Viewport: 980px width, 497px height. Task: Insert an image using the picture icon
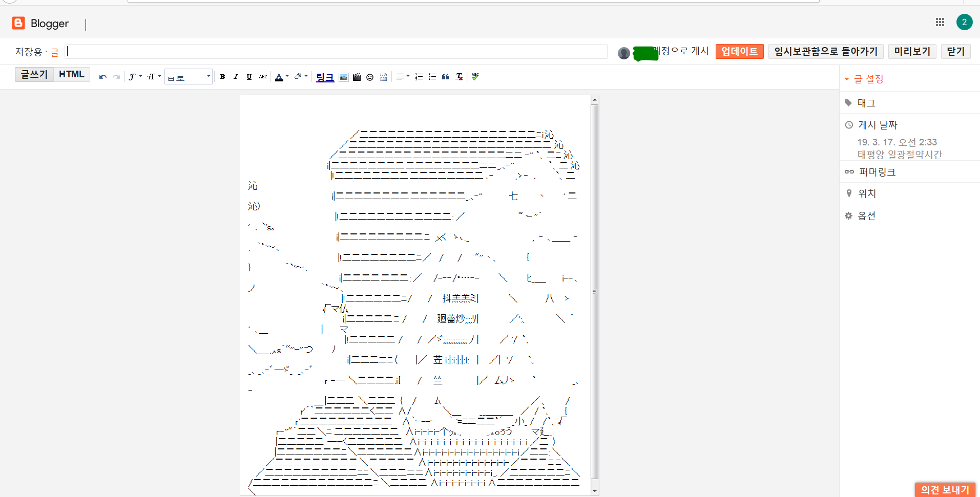[x=344, y=77]
